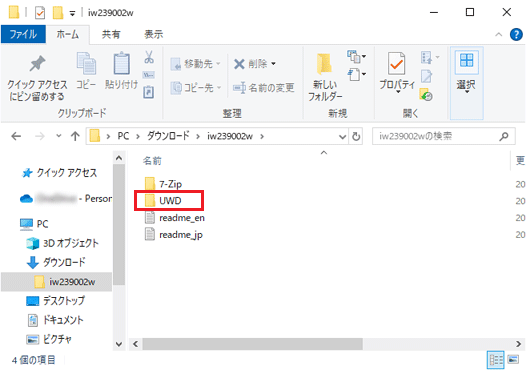
Task: Select the 7-Zip folder
Action: point(163,184)
